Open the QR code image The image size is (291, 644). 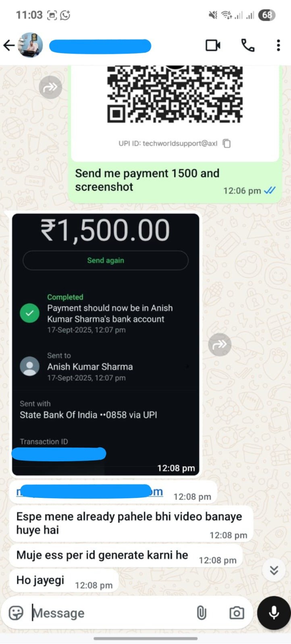(x=175, y=95)
